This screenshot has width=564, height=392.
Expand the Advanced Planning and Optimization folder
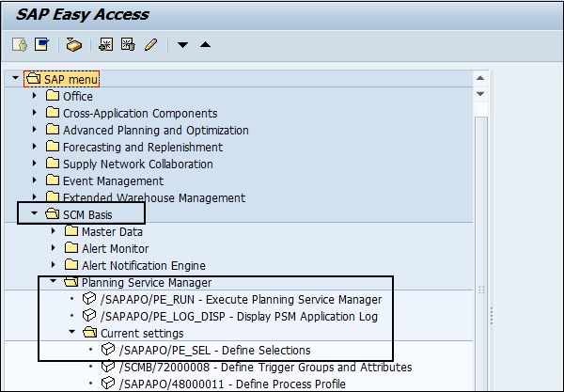[34, 130]
